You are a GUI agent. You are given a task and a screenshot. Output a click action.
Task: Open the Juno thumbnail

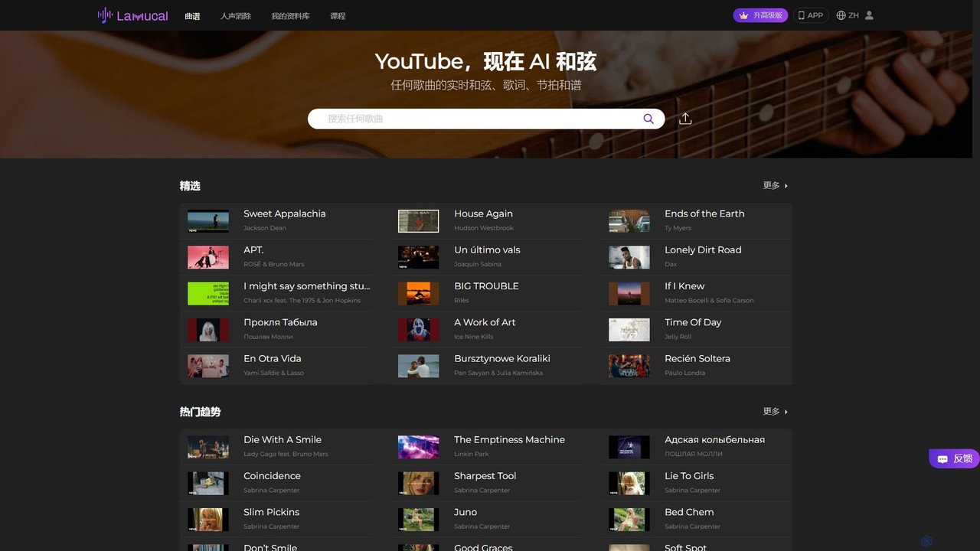pyautogui.click(x=419, y=520)
